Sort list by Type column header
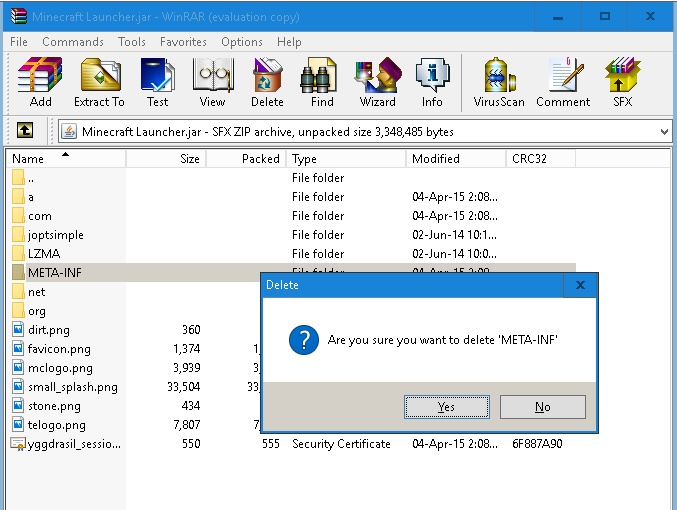 pyautogui.click(x=346, y=158)
